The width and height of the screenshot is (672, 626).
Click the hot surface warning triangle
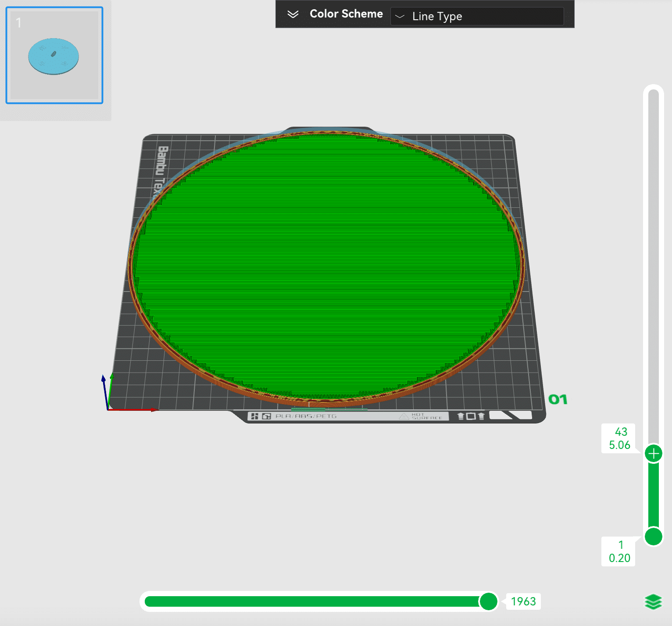point(404,416)
